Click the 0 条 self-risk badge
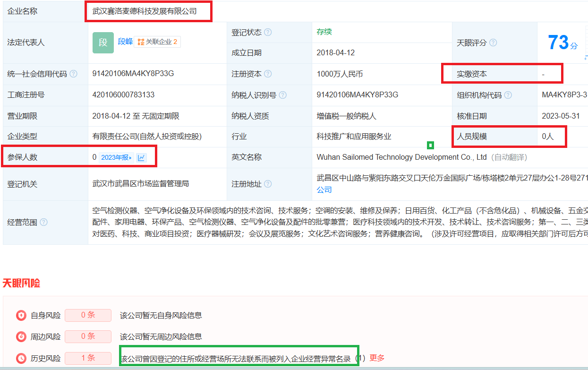 [x=88, y=315]
